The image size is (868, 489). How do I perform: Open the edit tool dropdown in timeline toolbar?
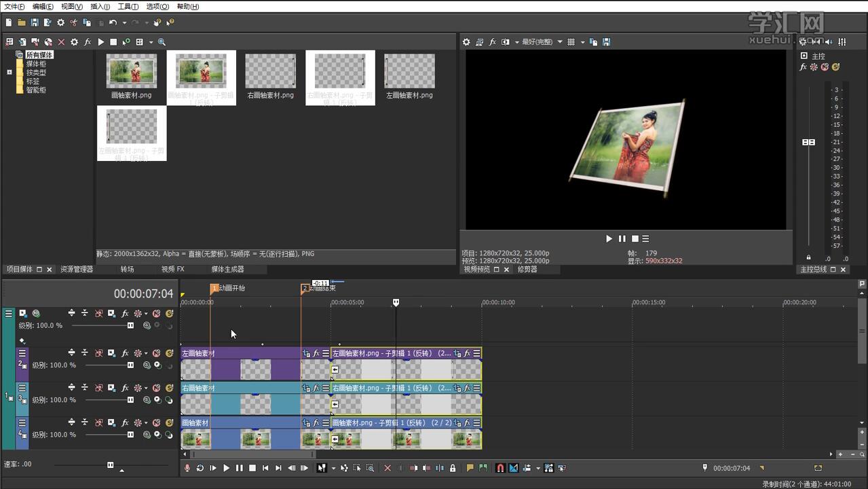[x=333, y=468]
